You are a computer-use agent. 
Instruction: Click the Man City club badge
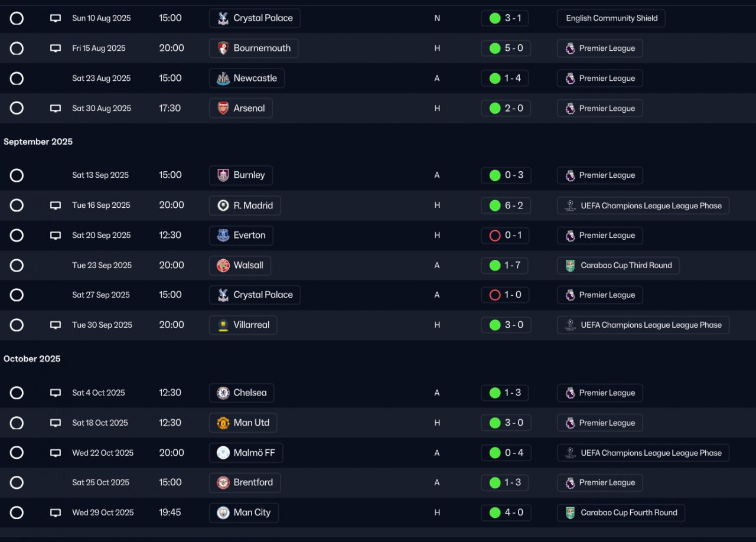(x=223, y=512)
